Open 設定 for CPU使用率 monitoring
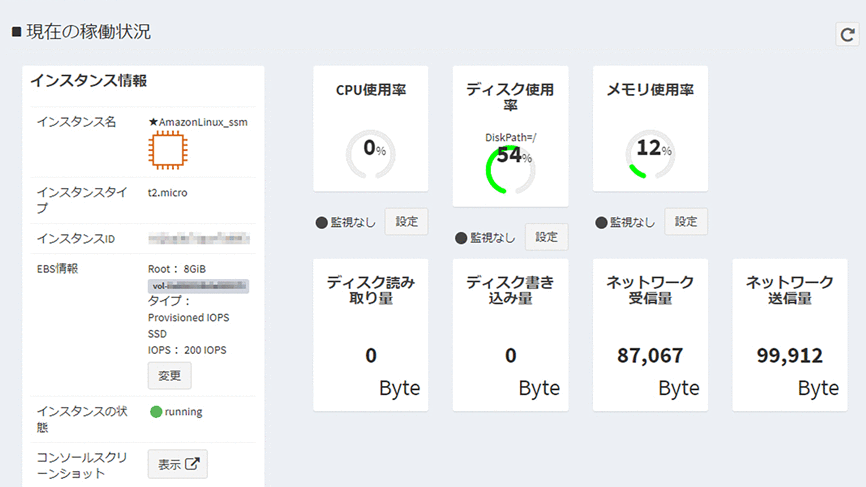 (406, 221)
